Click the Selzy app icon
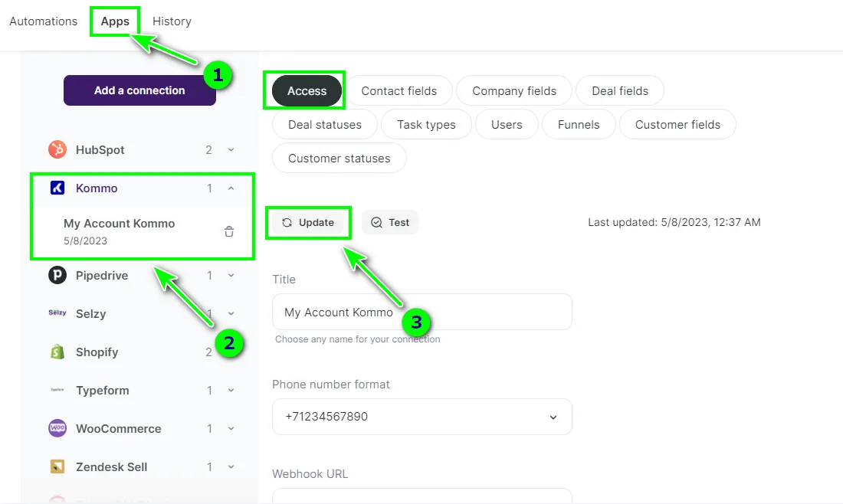843x504 pixels. click(57, 313)
